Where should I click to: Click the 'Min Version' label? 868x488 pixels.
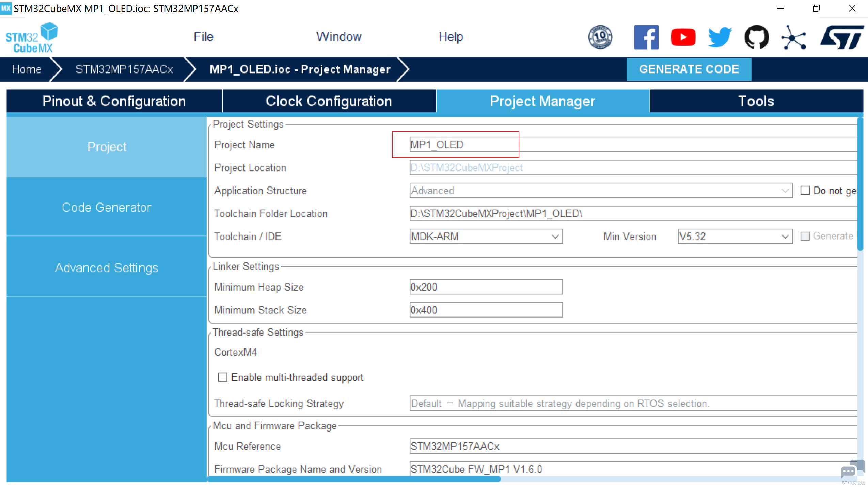pos(630,236)
